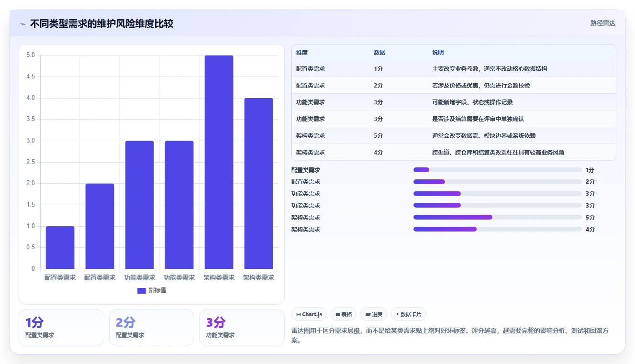Select the 进度 tag
The width and height of the screenshot is (635, 364).
374,314
